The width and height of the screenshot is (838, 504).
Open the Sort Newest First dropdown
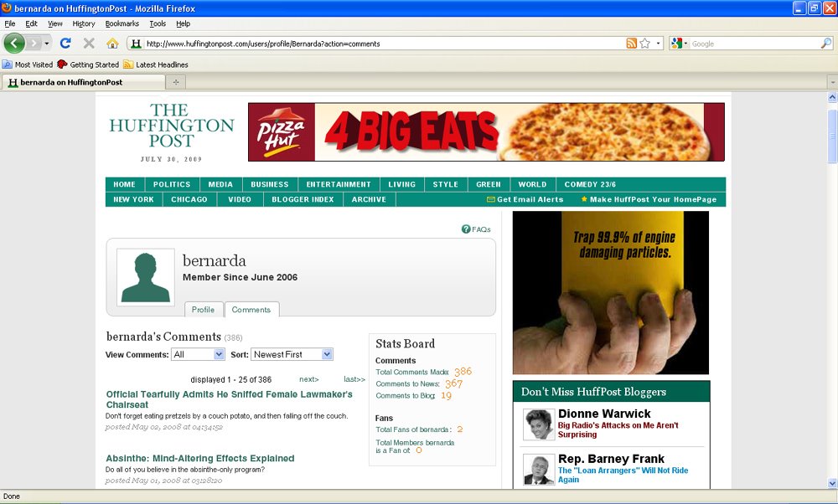point(292,354)
